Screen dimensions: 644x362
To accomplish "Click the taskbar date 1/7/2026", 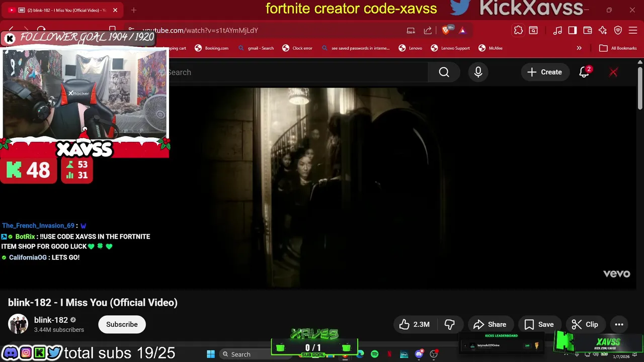I will pyautogui.click(x=621, y=356).
